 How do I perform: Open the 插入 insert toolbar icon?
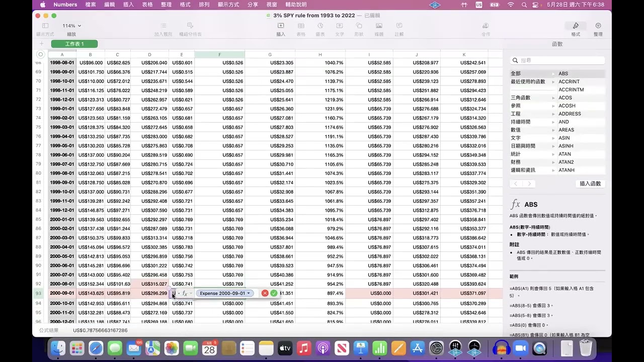(x=281, y=26)
